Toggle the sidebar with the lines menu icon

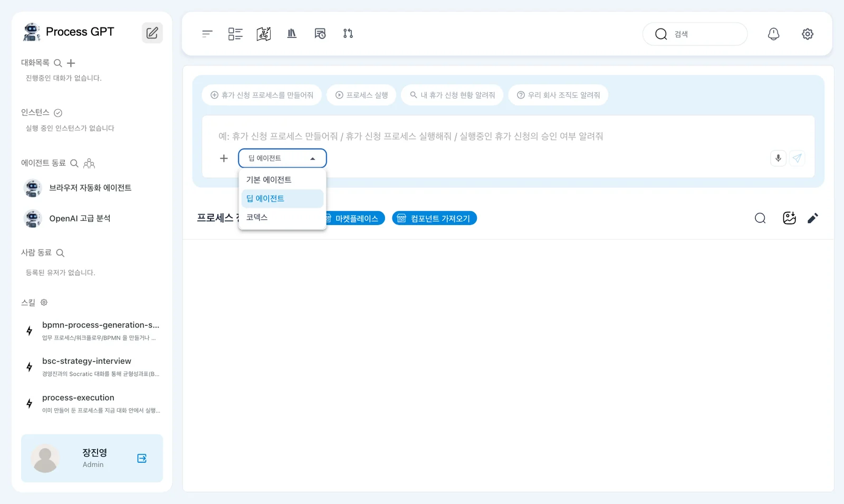[207, 34]
